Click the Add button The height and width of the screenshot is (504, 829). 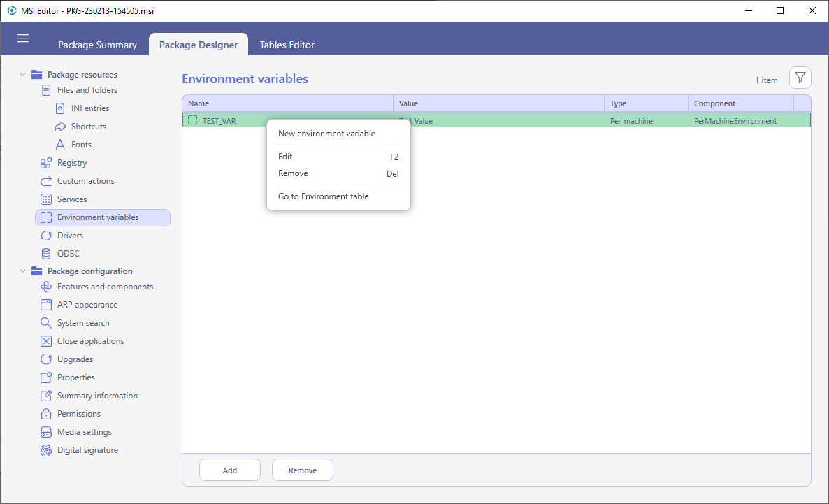coord(230,470)
